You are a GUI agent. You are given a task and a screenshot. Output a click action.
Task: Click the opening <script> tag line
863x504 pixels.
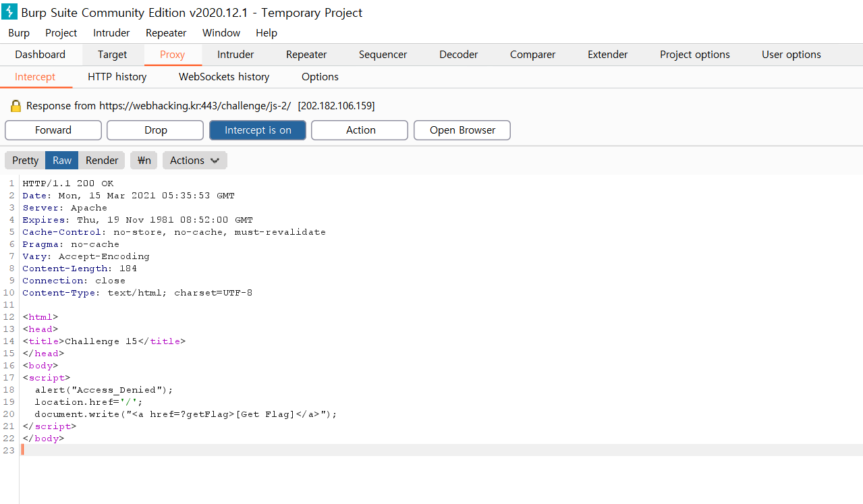click(x=46, y=378)
